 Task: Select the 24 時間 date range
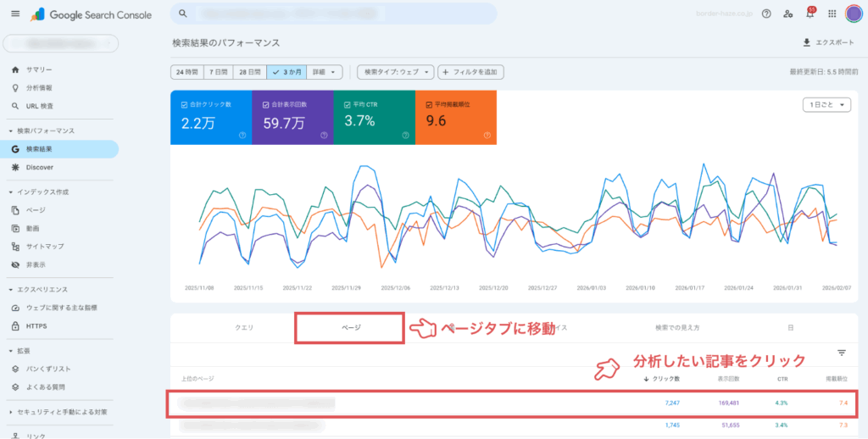pos(187,72)
